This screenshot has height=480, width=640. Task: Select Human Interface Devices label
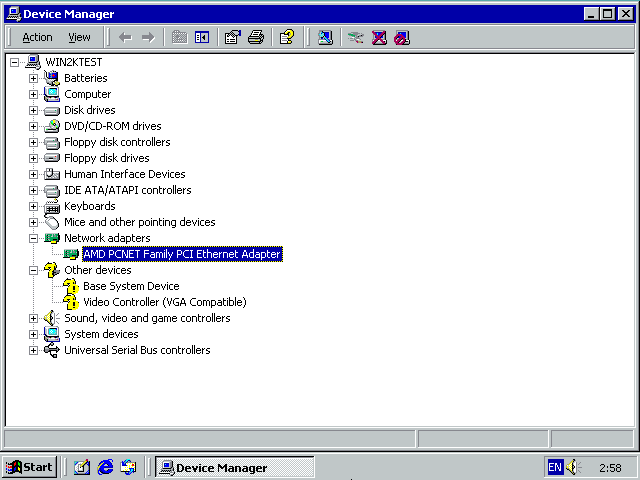point(124,174)
